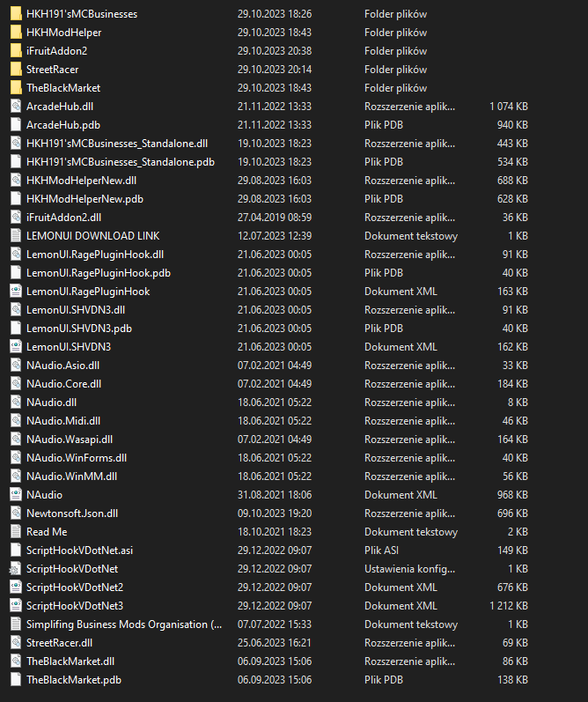Select file ArcadeHub.pdb

63,125
